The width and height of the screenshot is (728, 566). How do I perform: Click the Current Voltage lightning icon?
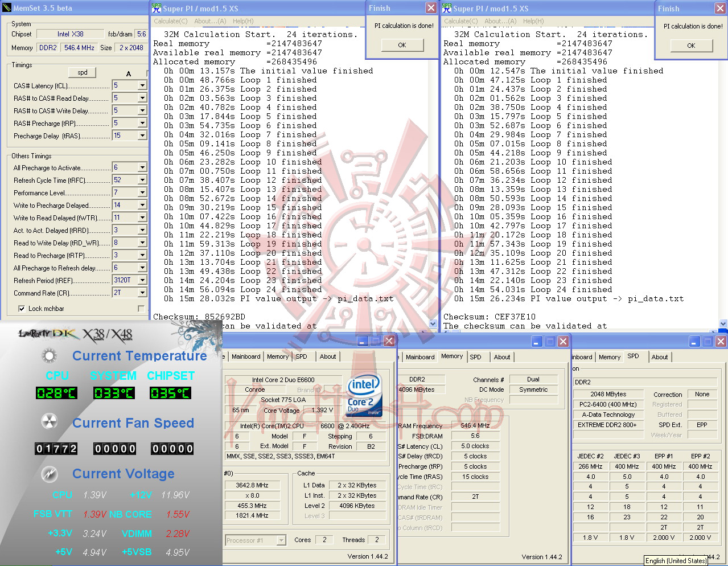[50, 473]
